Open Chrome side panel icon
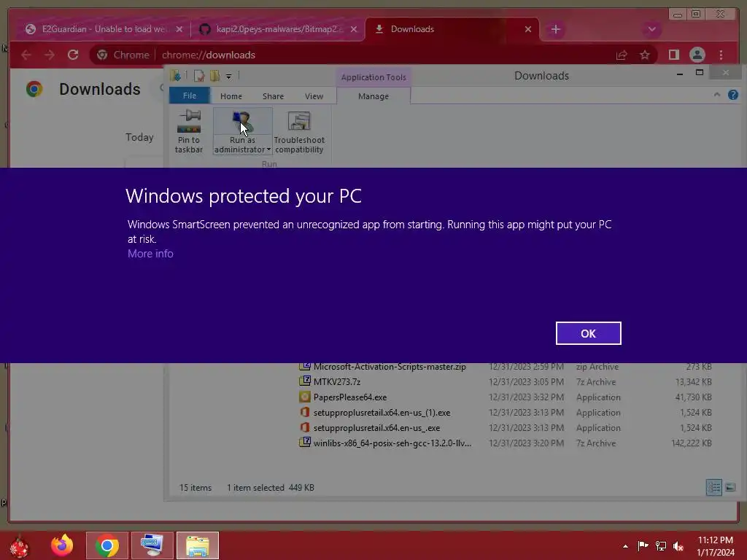Viewport: 747px width, 560px height. click(x=673, y=55)
